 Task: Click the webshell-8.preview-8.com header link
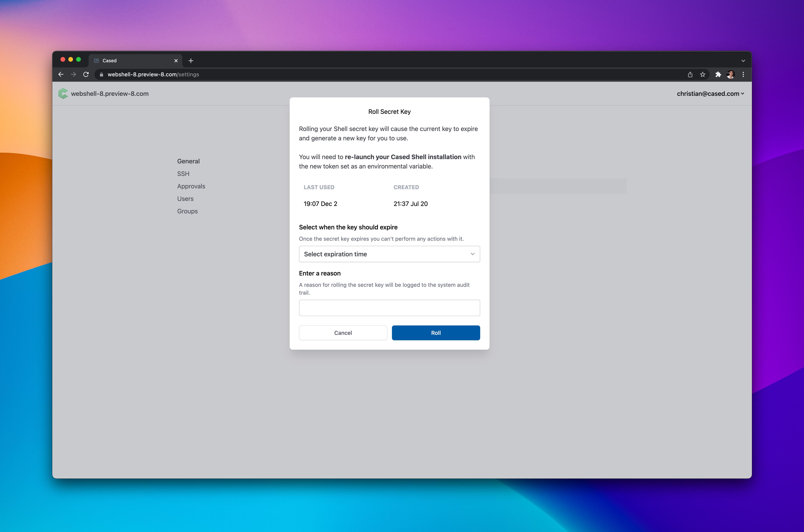110,94
